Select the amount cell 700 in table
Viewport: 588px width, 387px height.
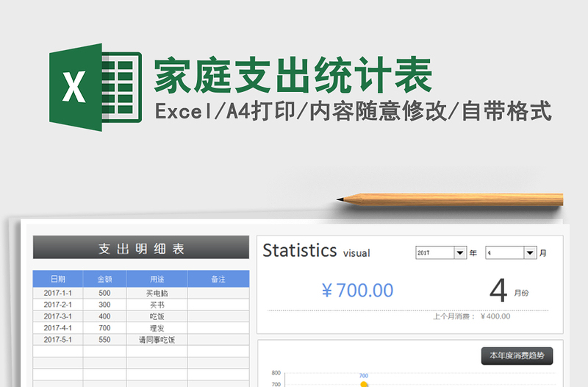(x=104, y=328)
